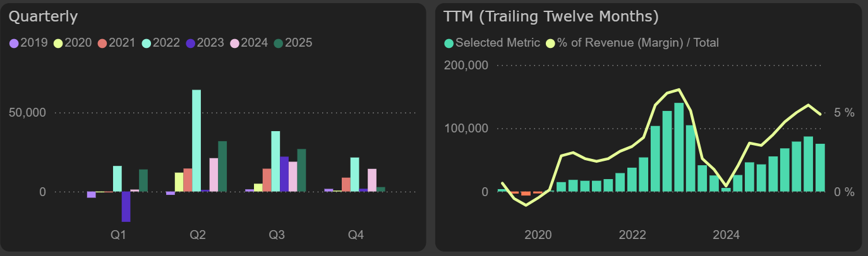Toggle the % of Revenue (Margin) legend

pyautogui.click(x=550, y=43)
